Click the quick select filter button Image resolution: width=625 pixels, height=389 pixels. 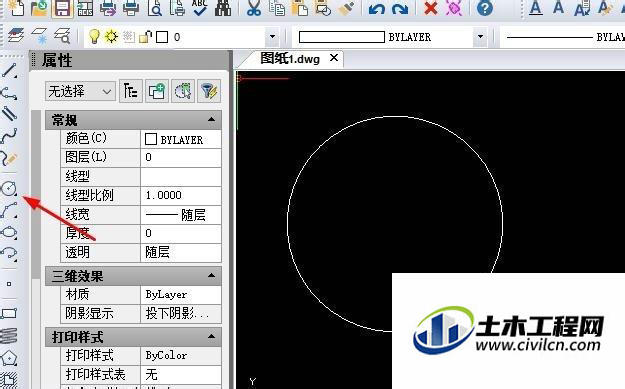pyautogui.click(x=209, y=91)
